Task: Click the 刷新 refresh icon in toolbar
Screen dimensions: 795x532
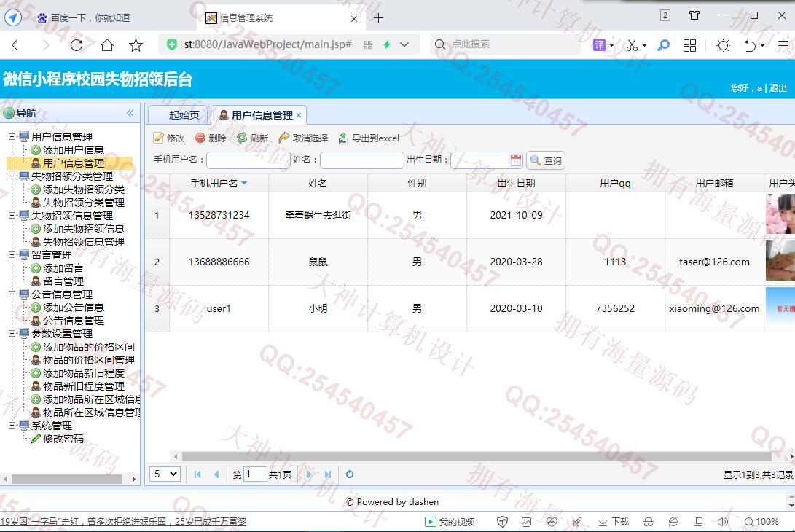Action: click(242, 138)
